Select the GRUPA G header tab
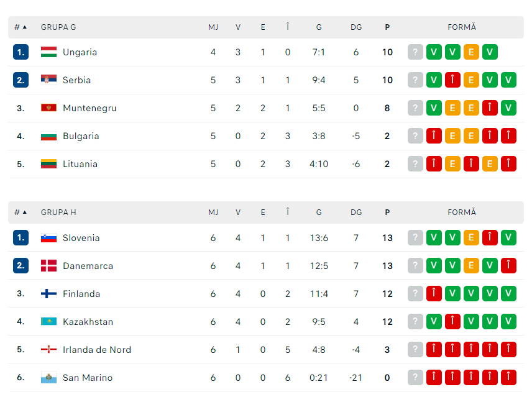 (58, 27)
